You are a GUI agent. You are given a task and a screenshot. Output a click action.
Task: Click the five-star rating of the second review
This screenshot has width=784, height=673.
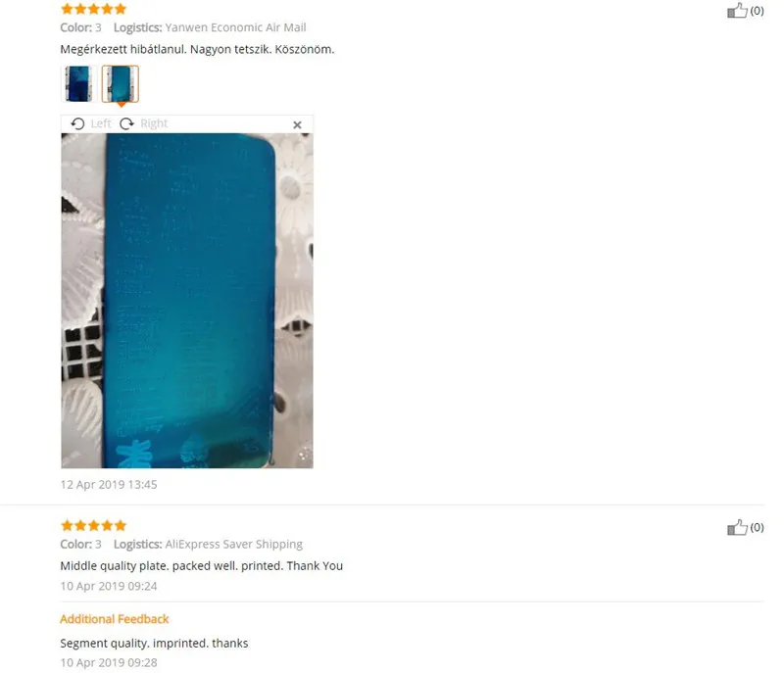click(93, 525)
